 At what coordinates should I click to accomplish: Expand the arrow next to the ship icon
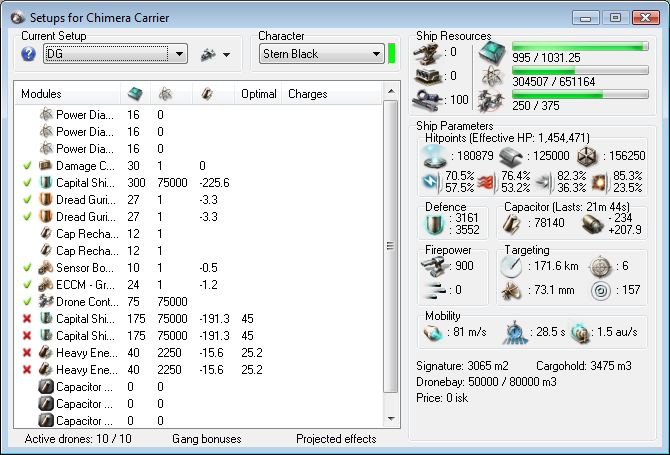226,55
